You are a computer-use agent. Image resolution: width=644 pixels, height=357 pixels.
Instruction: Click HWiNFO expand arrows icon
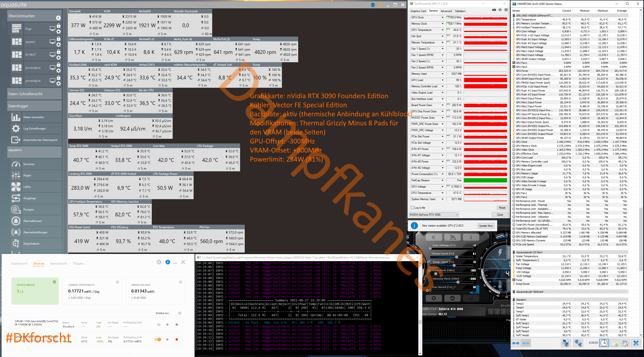(515, 343)
